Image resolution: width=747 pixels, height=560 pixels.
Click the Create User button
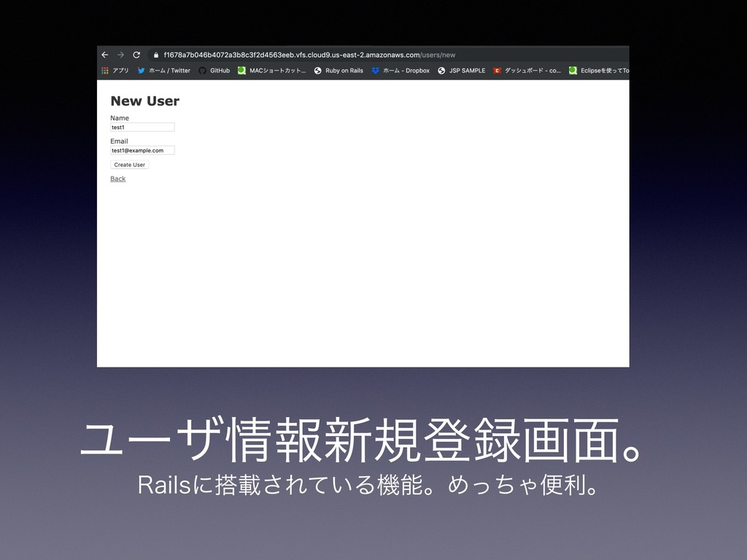coord(130,165)
